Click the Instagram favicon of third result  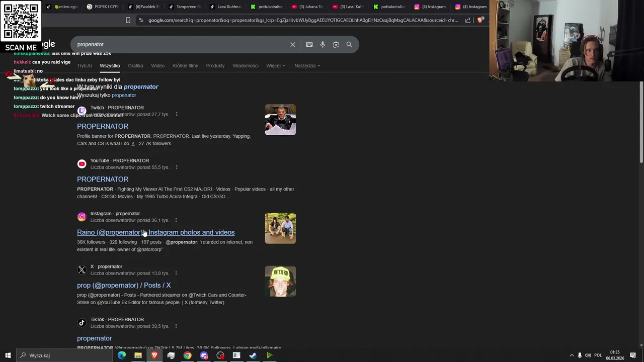click(82, 217)
